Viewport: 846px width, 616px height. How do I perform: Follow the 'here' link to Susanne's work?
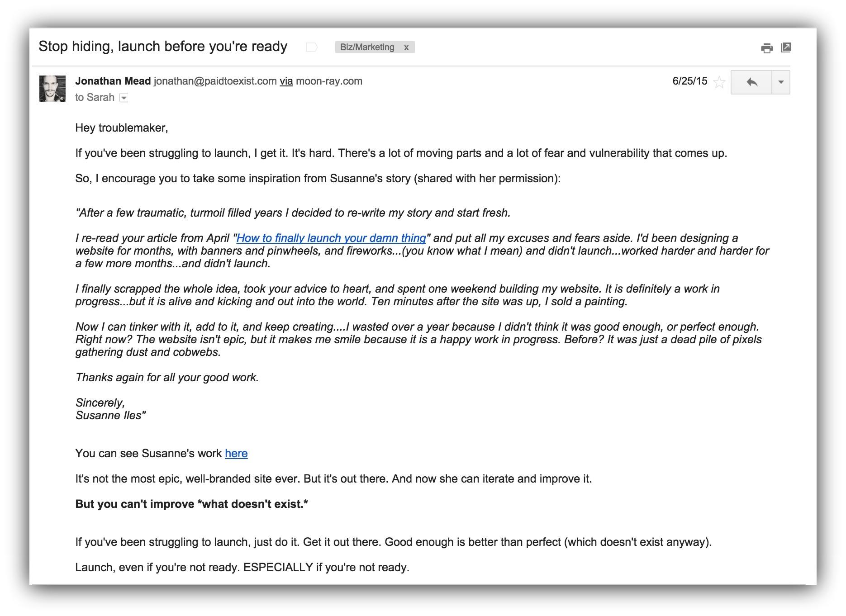coord(236,454)
